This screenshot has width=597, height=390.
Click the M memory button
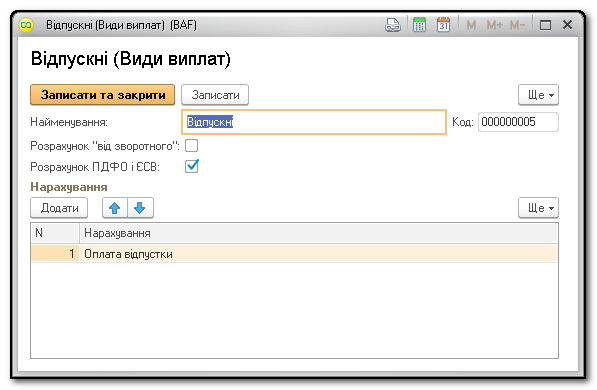pyautogui.click(x=471, y=26)
